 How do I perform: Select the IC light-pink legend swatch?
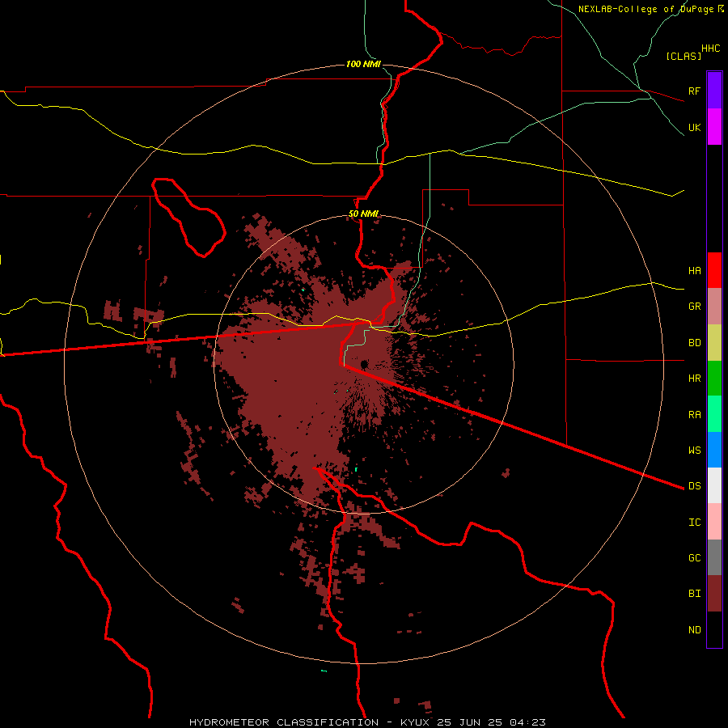[x=714, y=522]
